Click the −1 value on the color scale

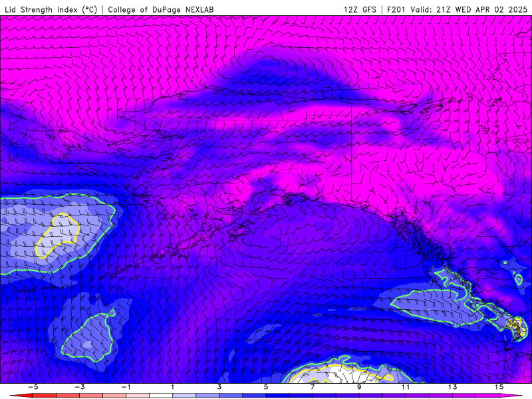126,387
